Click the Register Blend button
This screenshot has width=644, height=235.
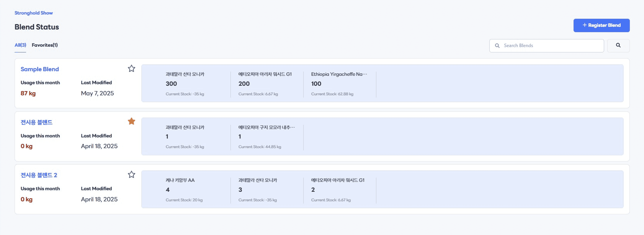coord(602,25)
